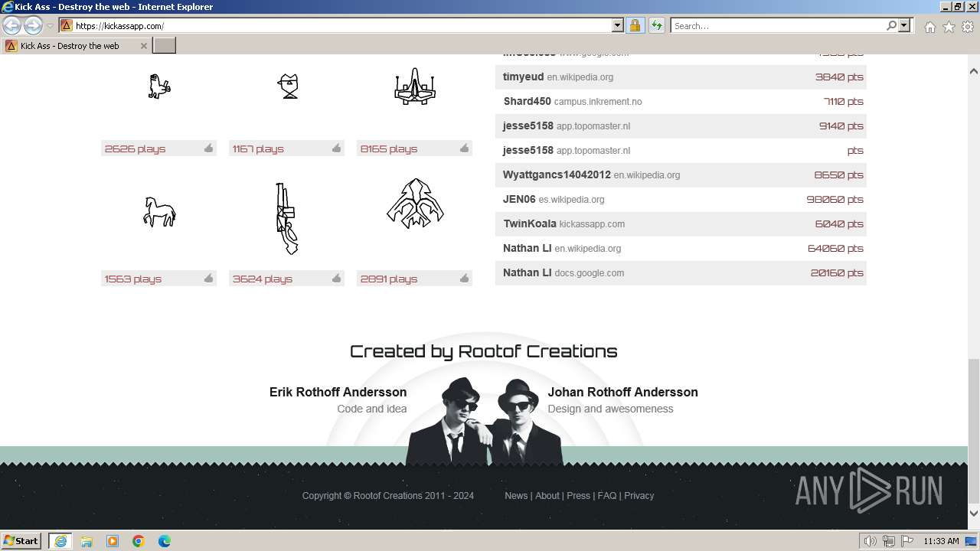The image size is (980, 551).
Task: Open the media player taskbar icon
Action: [113, 541]
